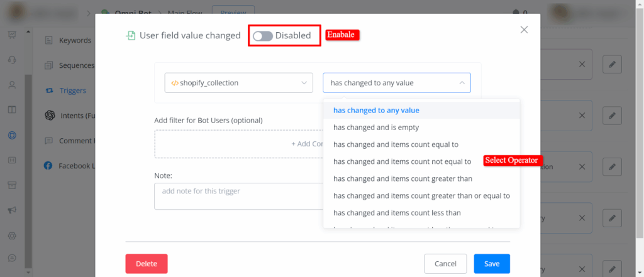Screen dimensions: 644x277
Task: Click the headset support icon in left sidebar
Action: (11, 60)
